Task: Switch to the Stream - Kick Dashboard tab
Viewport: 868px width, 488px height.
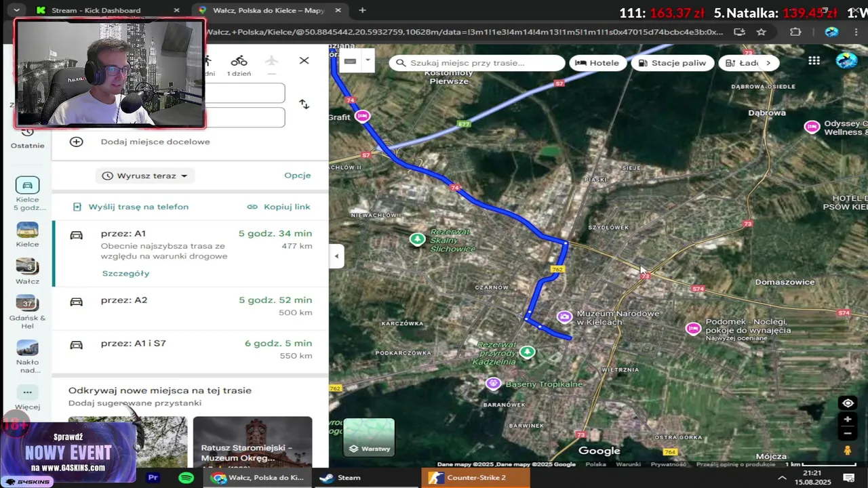Action: [x=103, y=10]
